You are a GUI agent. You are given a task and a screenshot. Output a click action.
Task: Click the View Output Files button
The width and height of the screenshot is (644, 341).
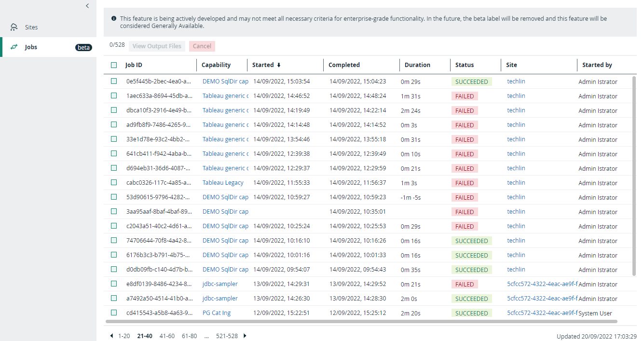coord(157,46)
